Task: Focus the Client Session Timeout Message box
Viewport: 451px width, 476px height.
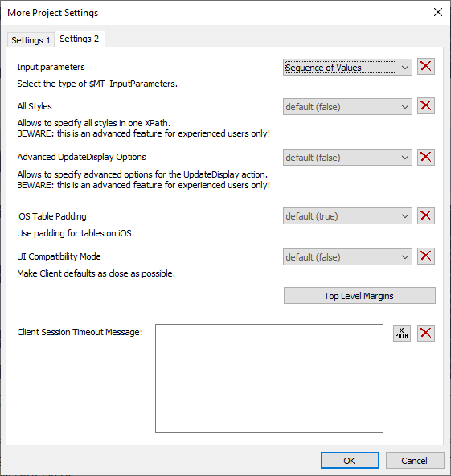Action: pyautogui.click(x=269, y=378)
